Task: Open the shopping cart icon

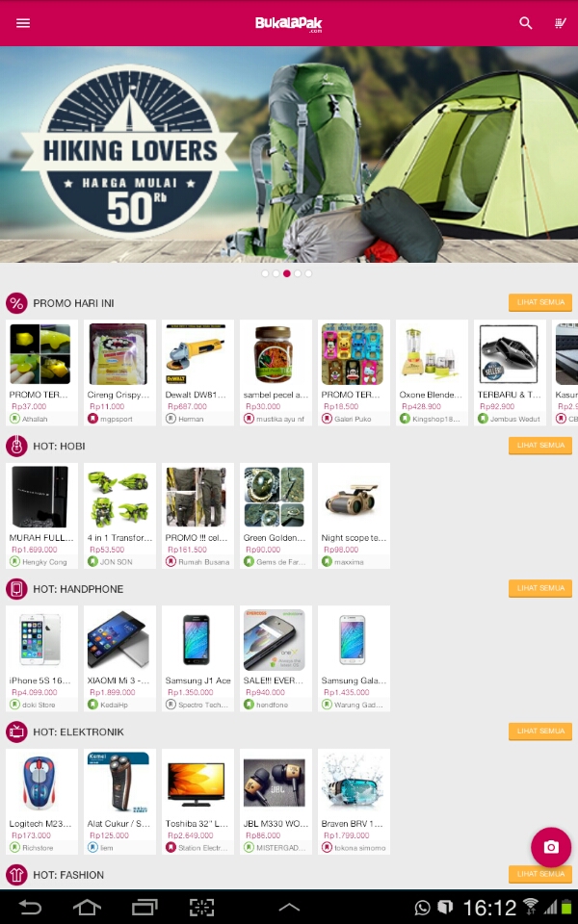Action: 560,23
